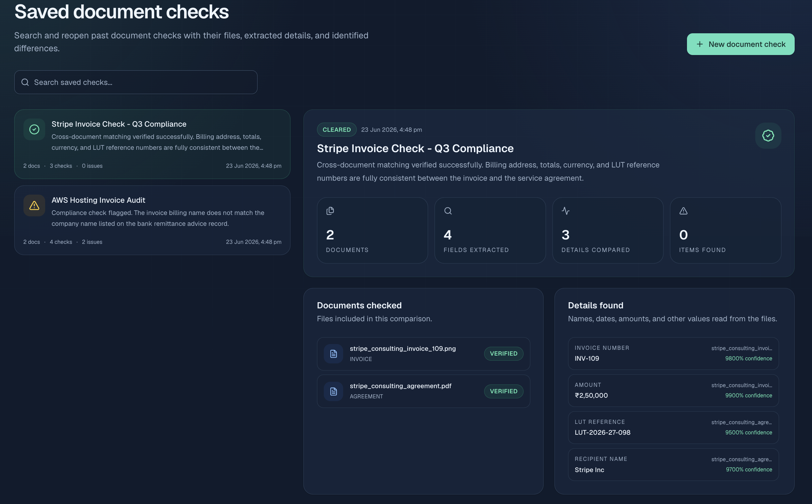Click the plus icon in New document check
812x504 pixels.
pos(700,44)
